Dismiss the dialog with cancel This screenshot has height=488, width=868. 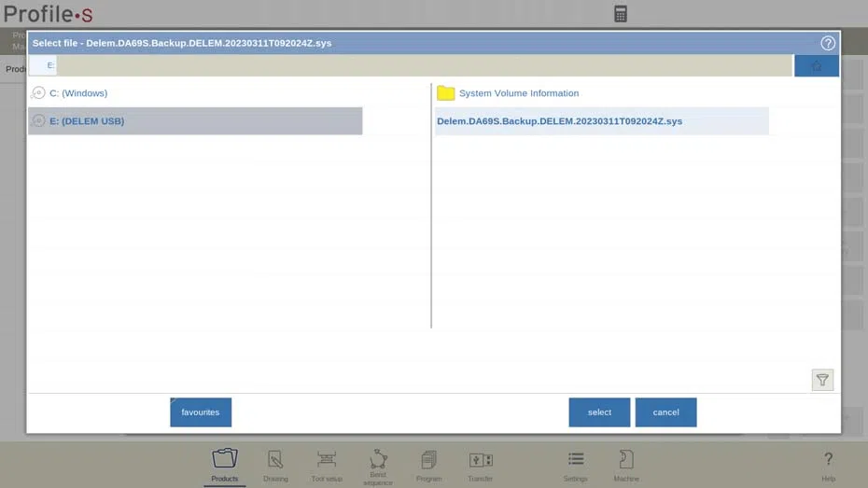point(665,412)
